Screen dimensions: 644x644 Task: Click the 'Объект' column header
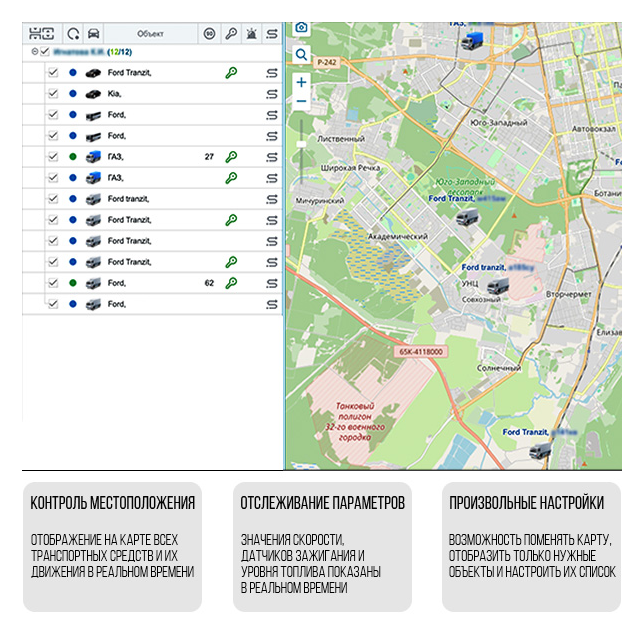[150, 33]
